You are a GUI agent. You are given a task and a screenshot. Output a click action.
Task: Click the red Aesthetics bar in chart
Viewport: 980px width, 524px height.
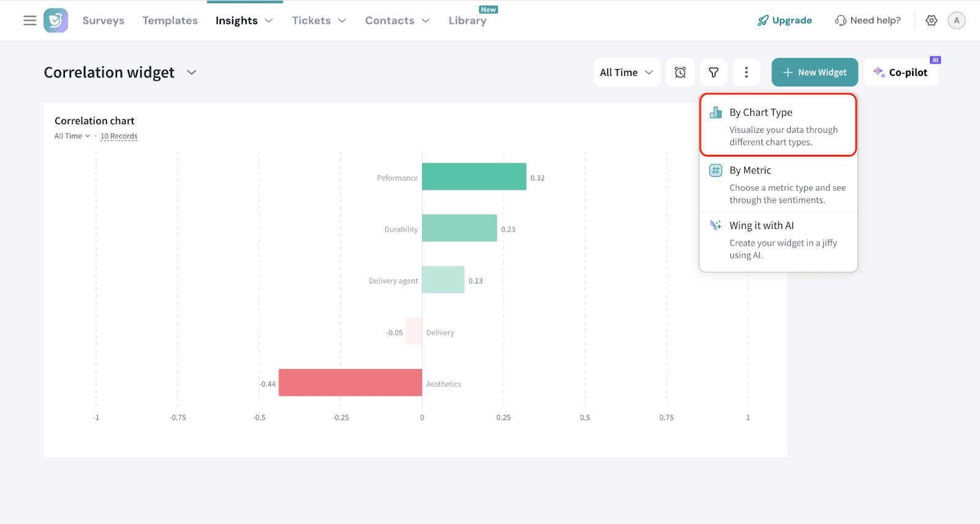(x=350, y=383)
